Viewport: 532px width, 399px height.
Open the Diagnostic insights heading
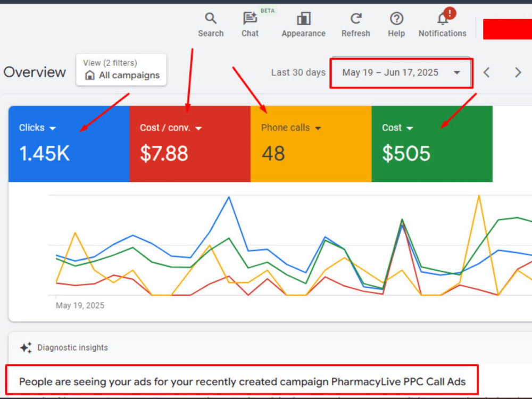[x=72, y=348]
